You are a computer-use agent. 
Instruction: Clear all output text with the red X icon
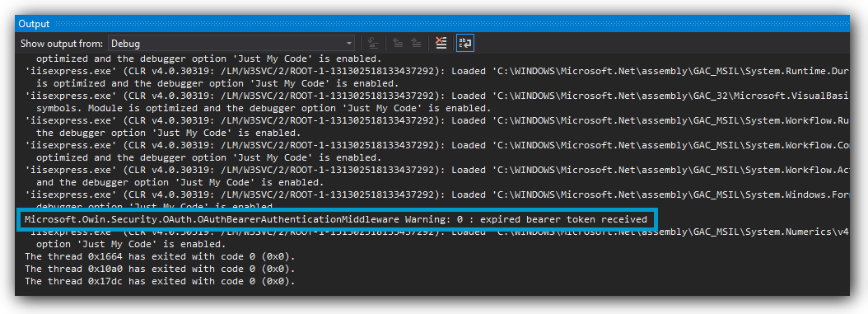coord(441,43)
